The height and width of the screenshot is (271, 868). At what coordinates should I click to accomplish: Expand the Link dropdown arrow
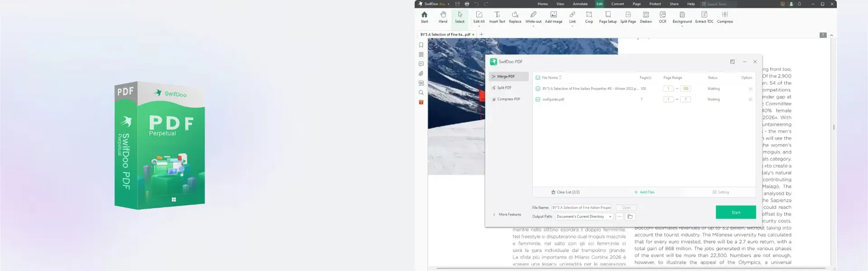572,26
